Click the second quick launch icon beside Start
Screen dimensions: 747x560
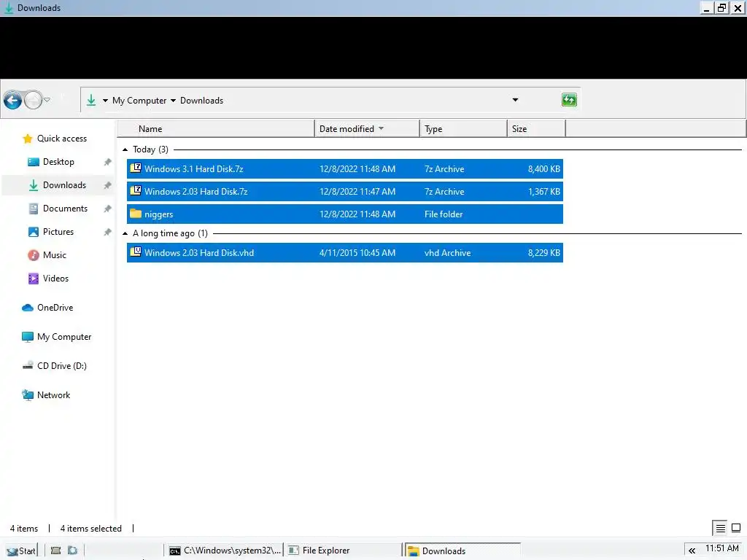pyautogui.click(x=72, y=551)
